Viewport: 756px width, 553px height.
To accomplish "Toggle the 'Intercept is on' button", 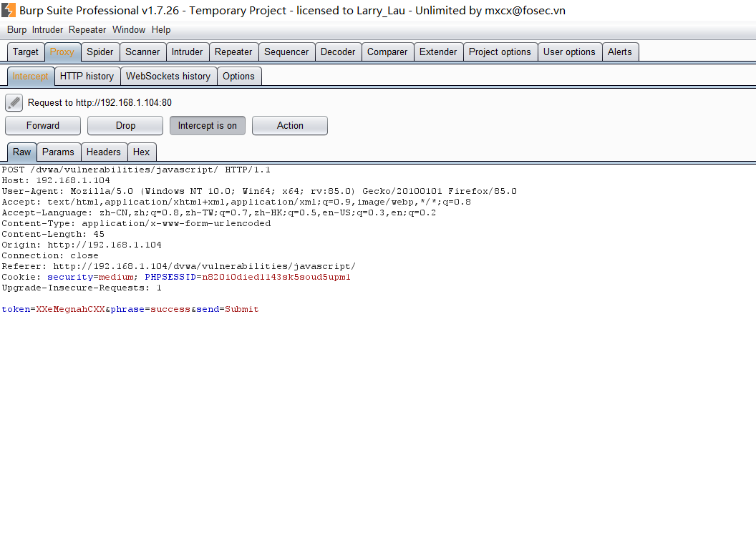I will coord(208,125).
